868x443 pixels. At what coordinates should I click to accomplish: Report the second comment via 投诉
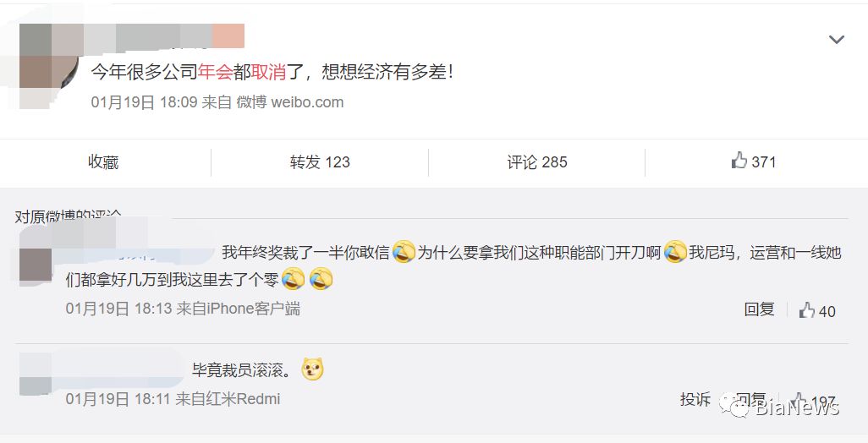(695, 399)
